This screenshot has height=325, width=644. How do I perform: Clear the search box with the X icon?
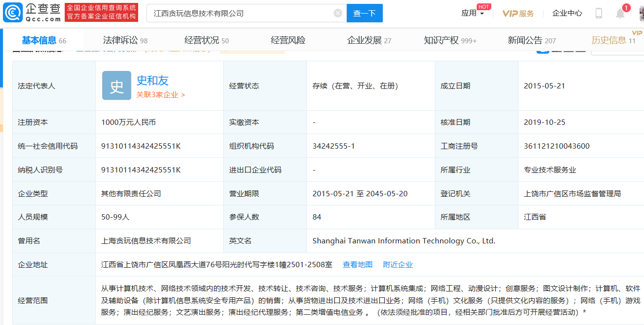click(x=338, y=13)
